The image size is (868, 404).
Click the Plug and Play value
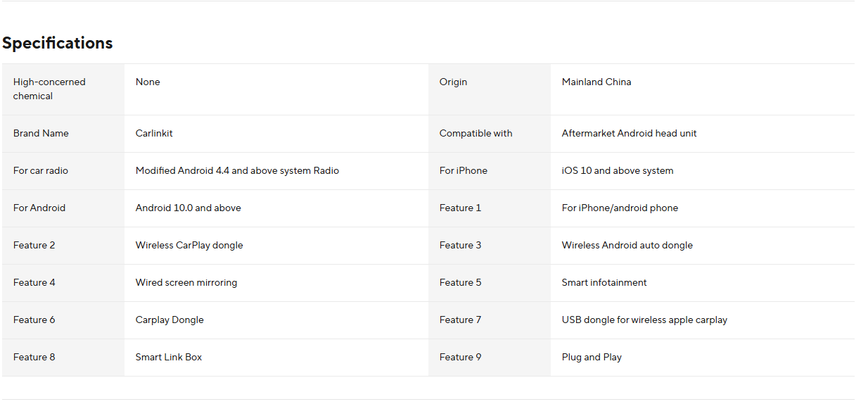pyautogui.click(x=592, y=357)
